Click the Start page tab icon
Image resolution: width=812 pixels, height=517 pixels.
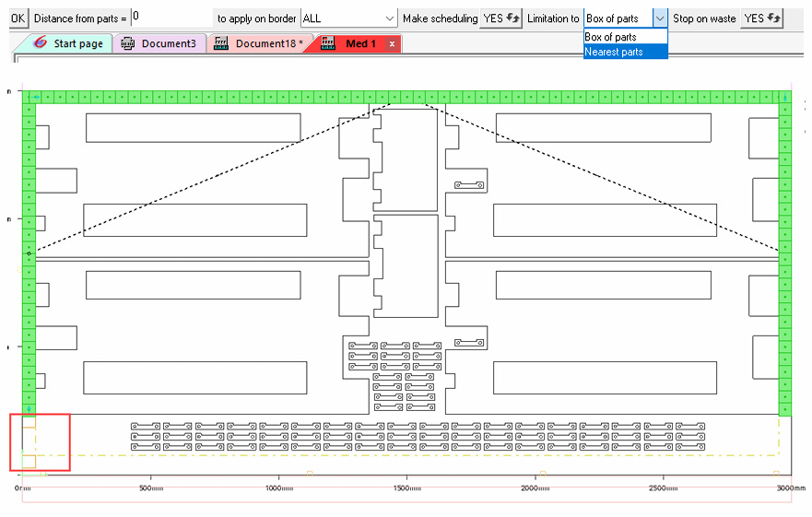[x=40, y=43]
